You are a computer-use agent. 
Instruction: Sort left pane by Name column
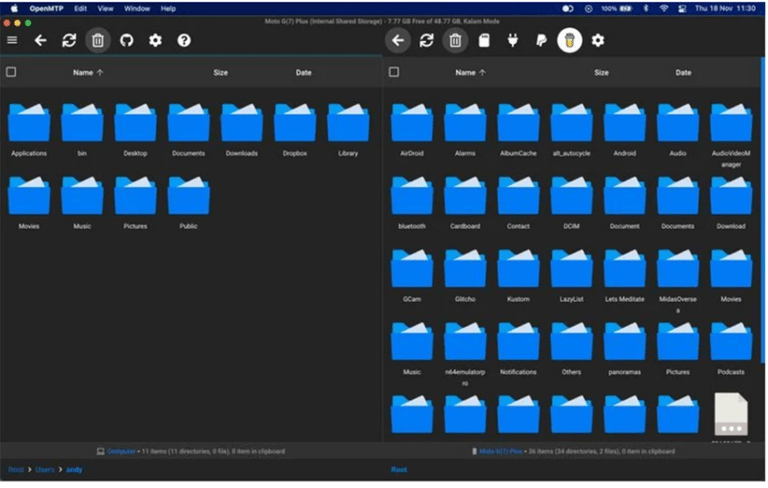pos(83,72)
